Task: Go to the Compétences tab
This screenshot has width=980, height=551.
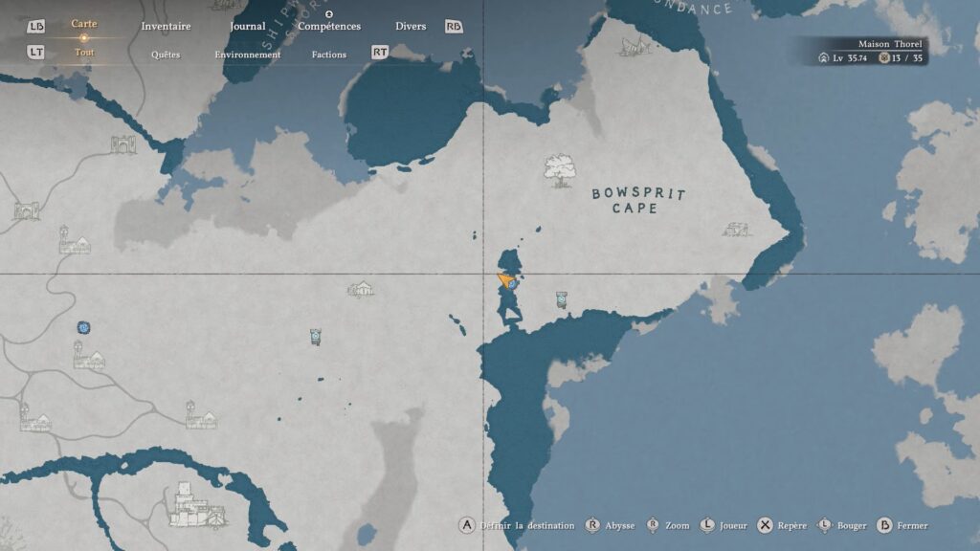Action: 329,26
